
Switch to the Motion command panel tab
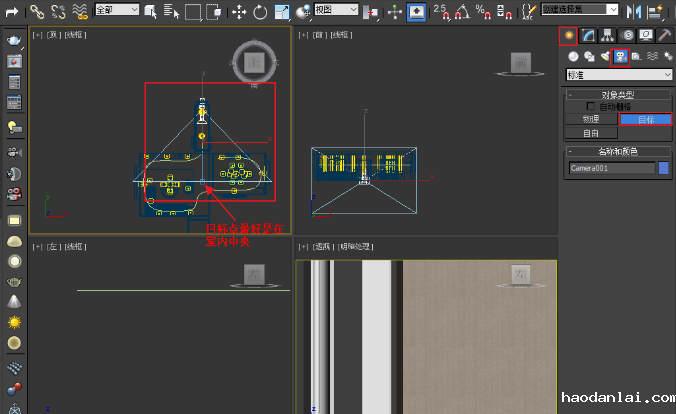click(627, 35)
